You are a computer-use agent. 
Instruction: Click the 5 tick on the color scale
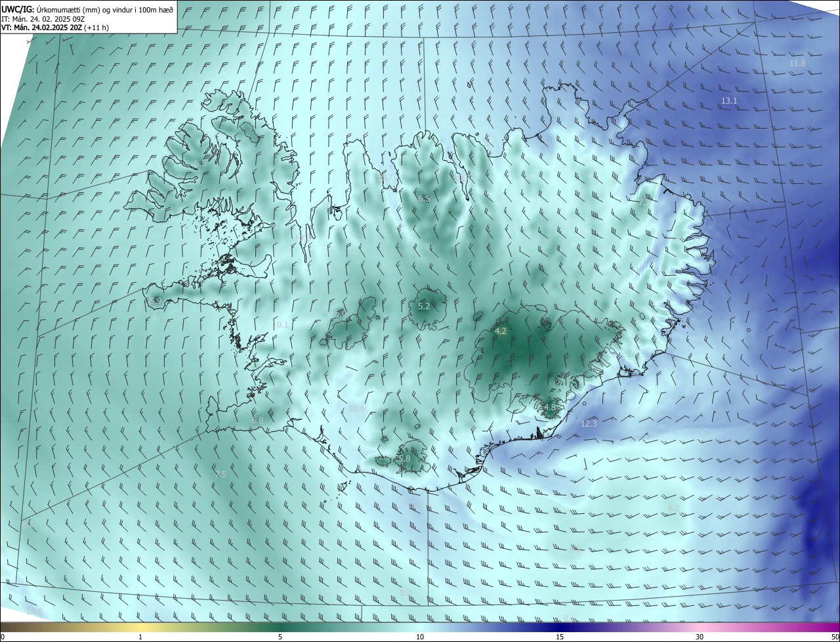(x=280, y=637)
